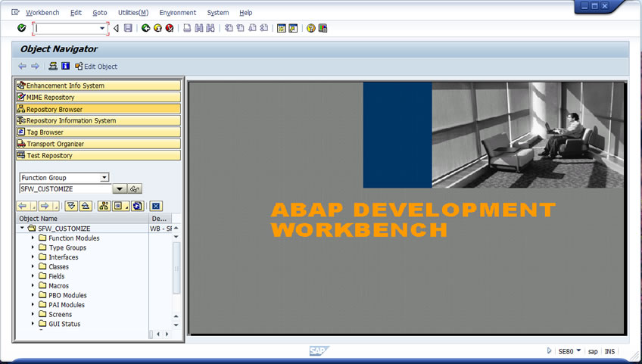The width and height of the screenshot is (642, 364).
Task: Open the SE80 status bar dropdown
Action: click(x=578, y=350)
